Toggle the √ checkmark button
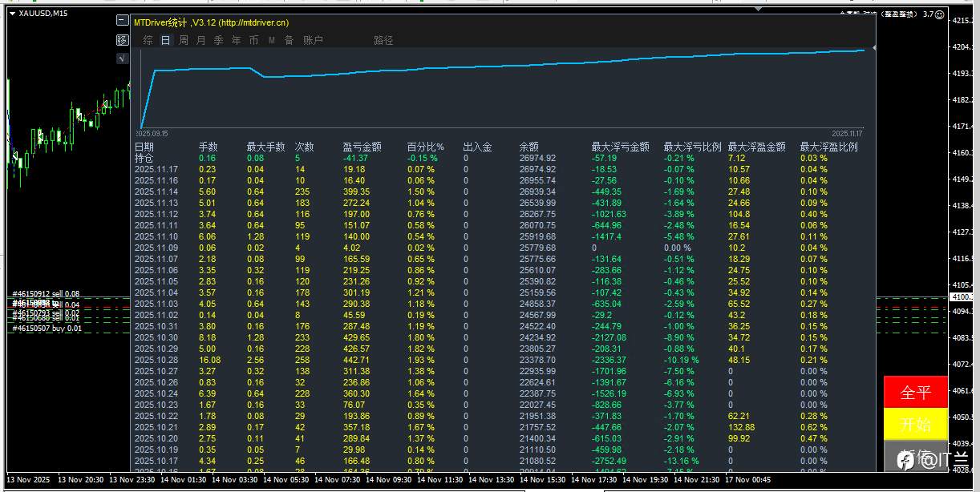 pos(122,58)
